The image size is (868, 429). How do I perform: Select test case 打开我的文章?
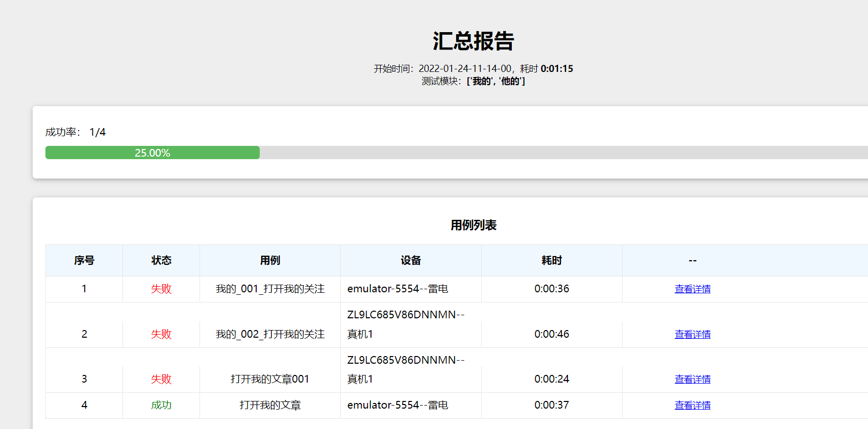270,405
